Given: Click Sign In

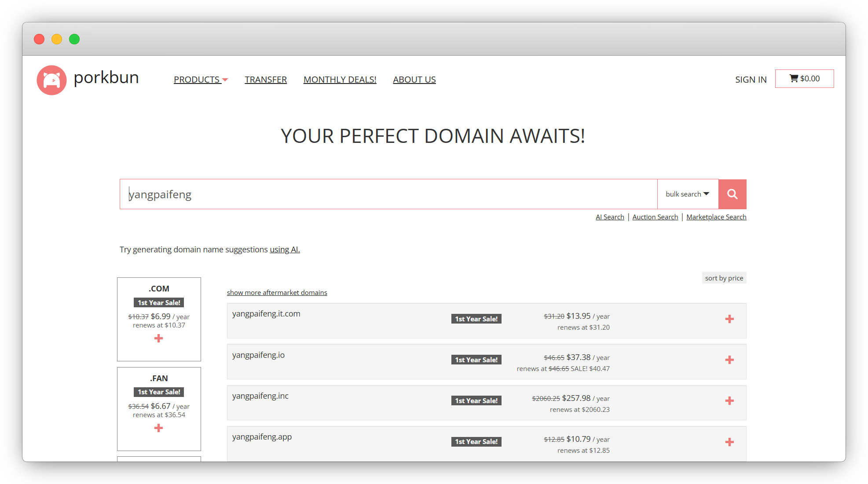Looking at the screenshot, I should pos(751,80).
